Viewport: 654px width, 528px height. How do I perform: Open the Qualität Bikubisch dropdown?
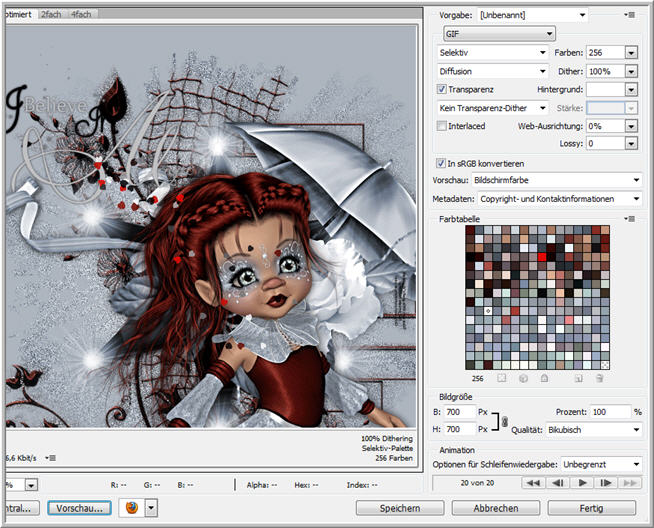coord(594,430)
